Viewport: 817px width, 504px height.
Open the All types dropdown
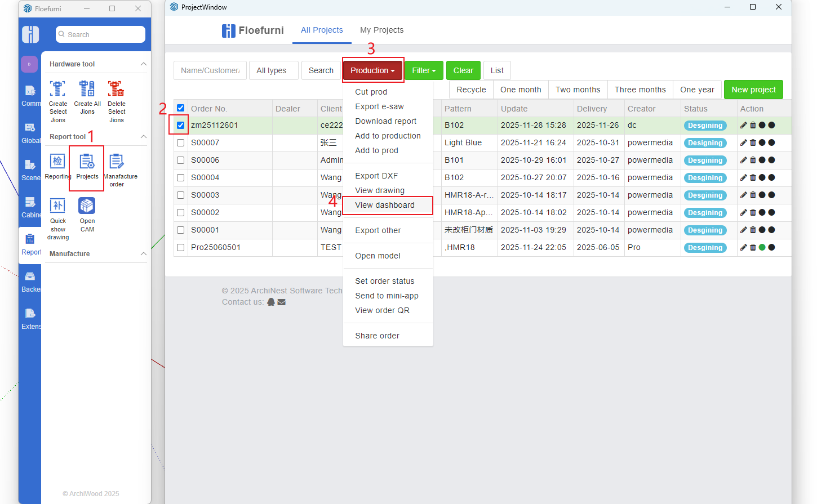tap(273, 70)
